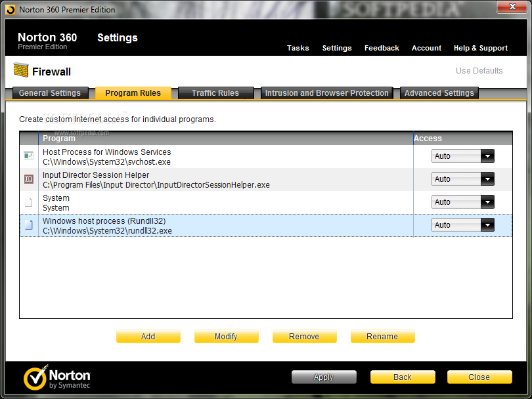Select the Program Rules tab
Screen dimensions: 532x399
[133, 93]
